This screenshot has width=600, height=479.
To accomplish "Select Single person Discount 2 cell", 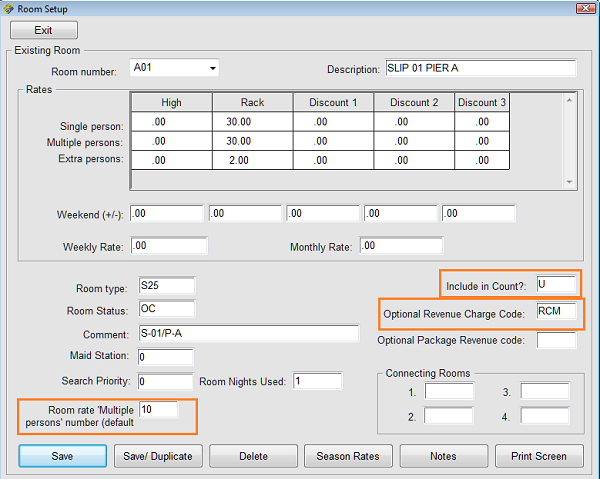I will click(x=414, y=122).
